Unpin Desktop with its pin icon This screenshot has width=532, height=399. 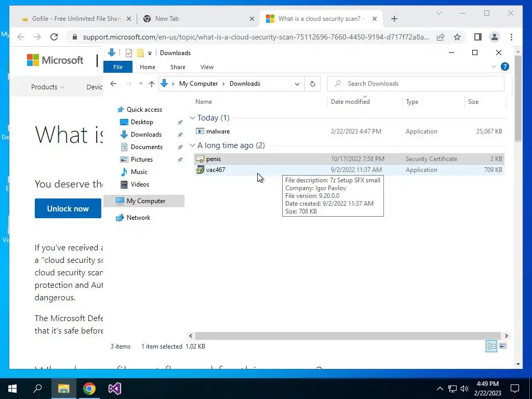(180, 122)
